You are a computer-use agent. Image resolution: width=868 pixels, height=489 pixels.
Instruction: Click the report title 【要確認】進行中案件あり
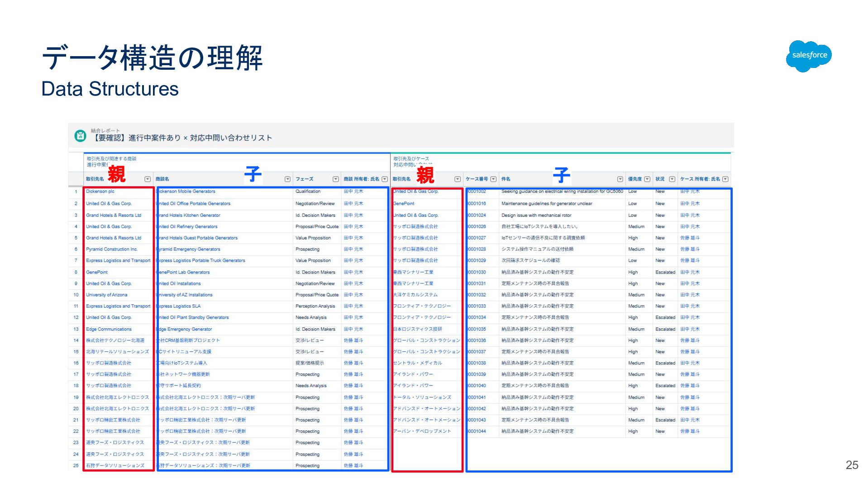(181, 138)
